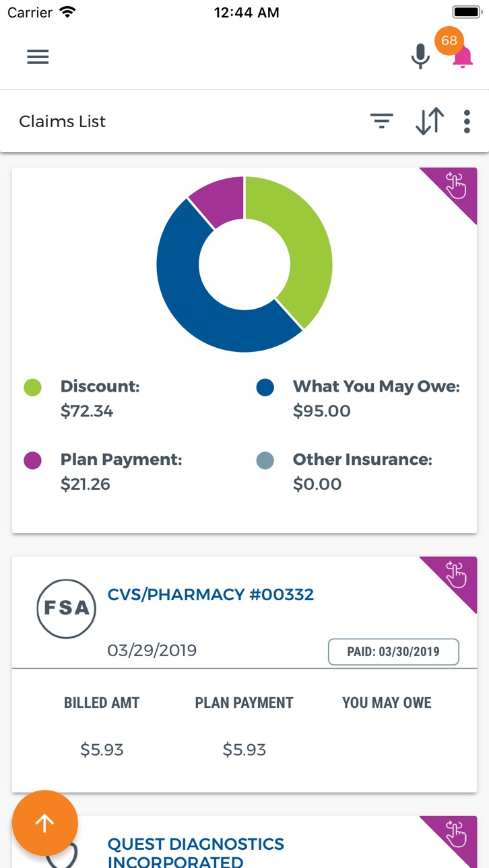
Task: Tap the touch icon on chart card
Action: click(455, 186)
